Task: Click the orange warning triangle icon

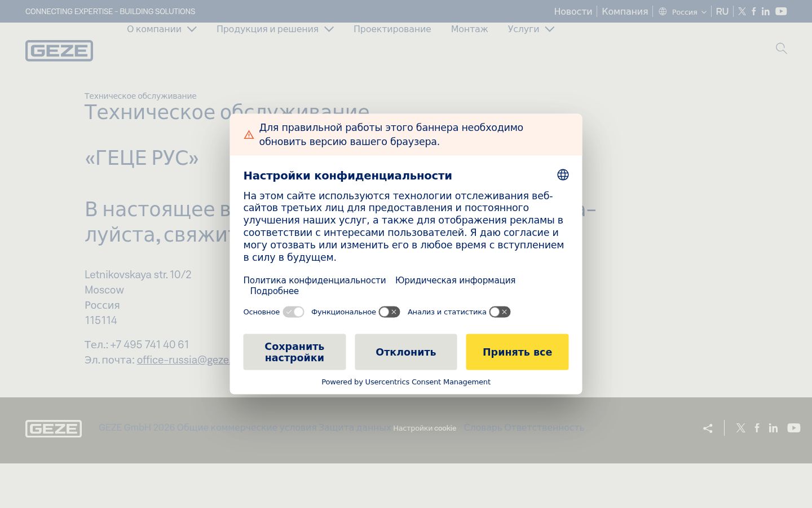Action: point(249,135)
